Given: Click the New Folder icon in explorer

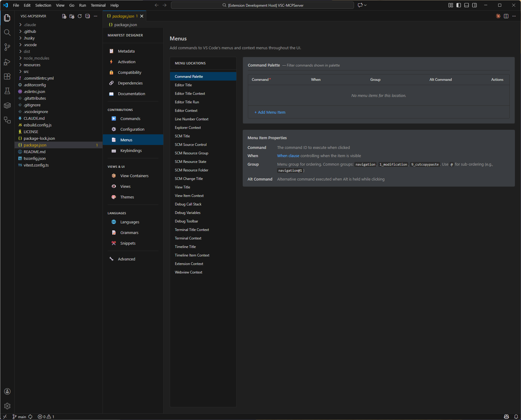Looking at the screenshot, I should [x=72, y=16].
